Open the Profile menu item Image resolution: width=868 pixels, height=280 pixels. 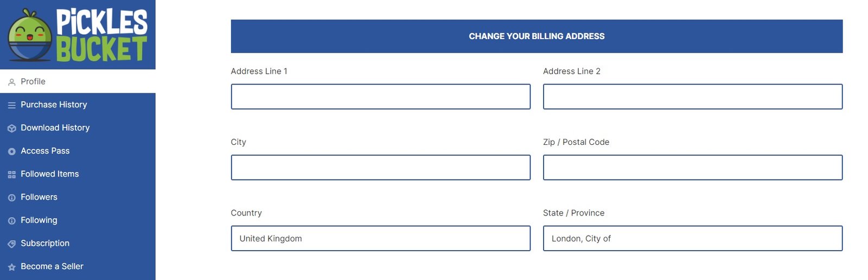point(33,81)
